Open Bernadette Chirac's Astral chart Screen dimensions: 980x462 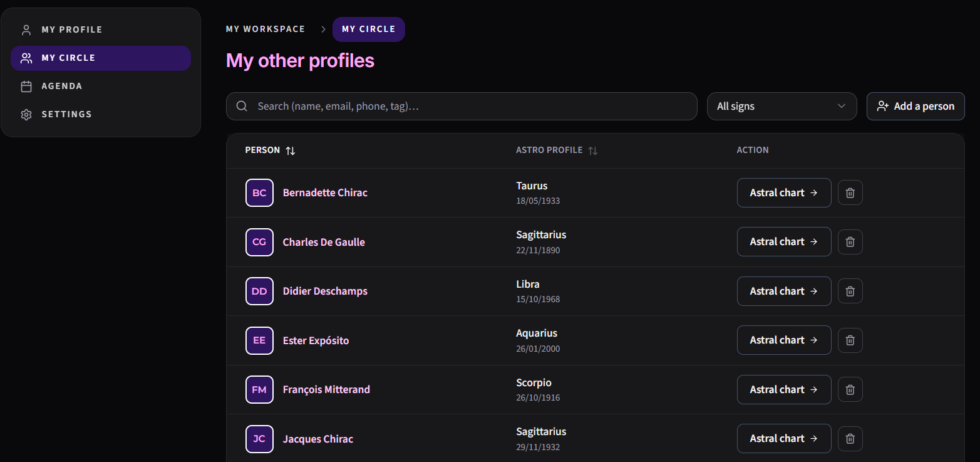[x=784, y=192]
